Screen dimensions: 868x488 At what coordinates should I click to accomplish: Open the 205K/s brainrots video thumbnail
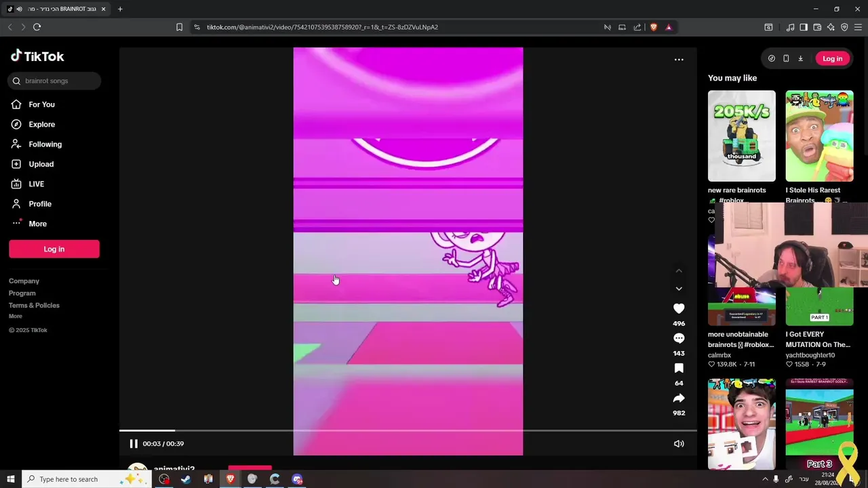[x=741, y=136]
